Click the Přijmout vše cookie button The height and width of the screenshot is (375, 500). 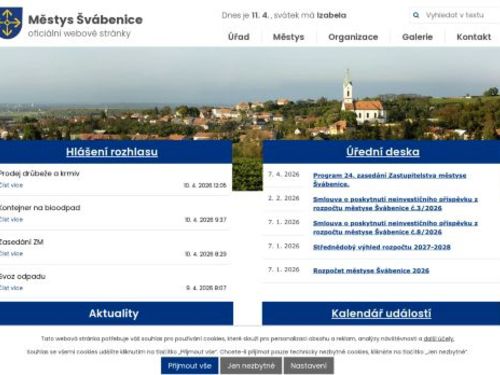coord(190,366)
